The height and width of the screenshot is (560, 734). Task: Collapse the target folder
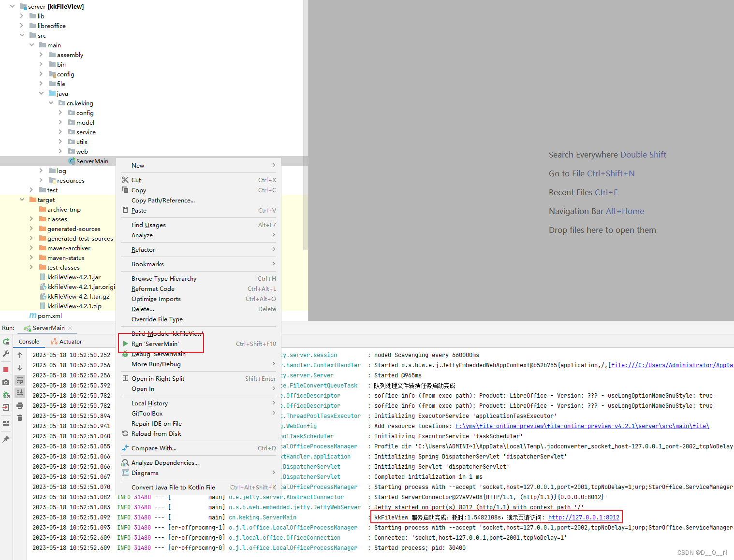tap(22, 200)
